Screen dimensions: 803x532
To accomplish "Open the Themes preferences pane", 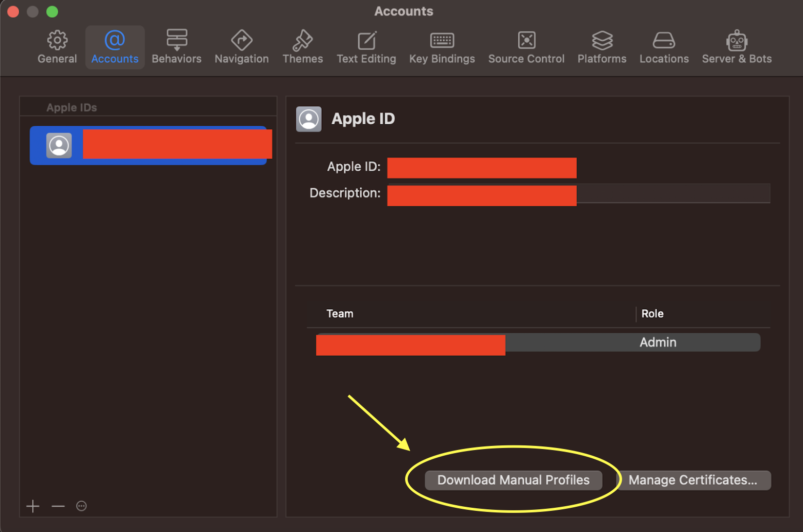I will (x=303, y=47).
